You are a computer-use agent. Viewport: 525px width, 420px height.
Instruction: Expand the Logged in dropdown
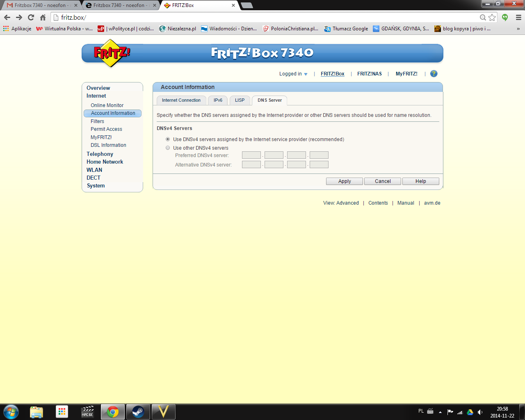pyautogui.click(x=293, y=74)
